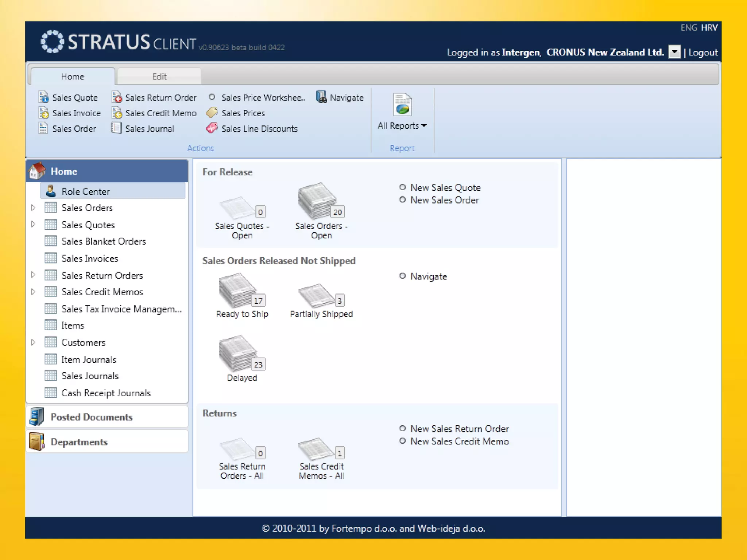Viewport: 747px width, 560px height.
Task: Click the Departments folder icon
Action: pyautogui.click(x=37, y=442)
